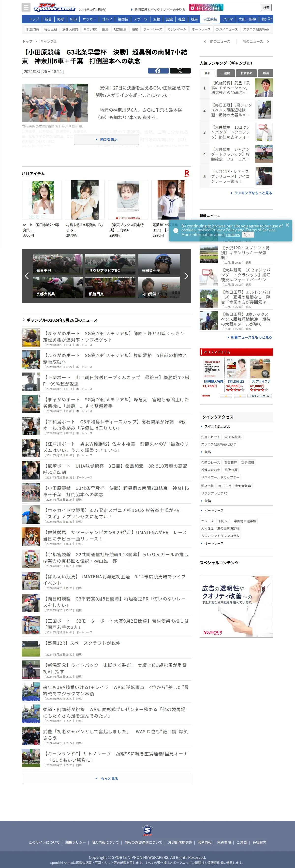The width and height of the screenshot is (295, 868).
Task: Open the hamburger menu icon
Action: 26,7
